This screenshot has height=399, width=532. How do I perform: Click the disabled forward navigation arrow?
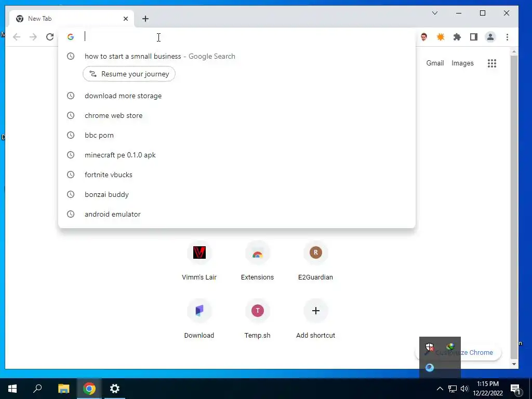tap(33, 37)
